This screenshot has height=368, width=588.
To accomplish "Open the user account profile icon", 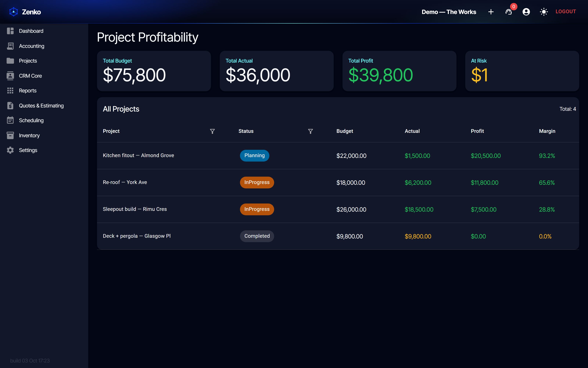I will pyautogui.click(x=526, y=12).
